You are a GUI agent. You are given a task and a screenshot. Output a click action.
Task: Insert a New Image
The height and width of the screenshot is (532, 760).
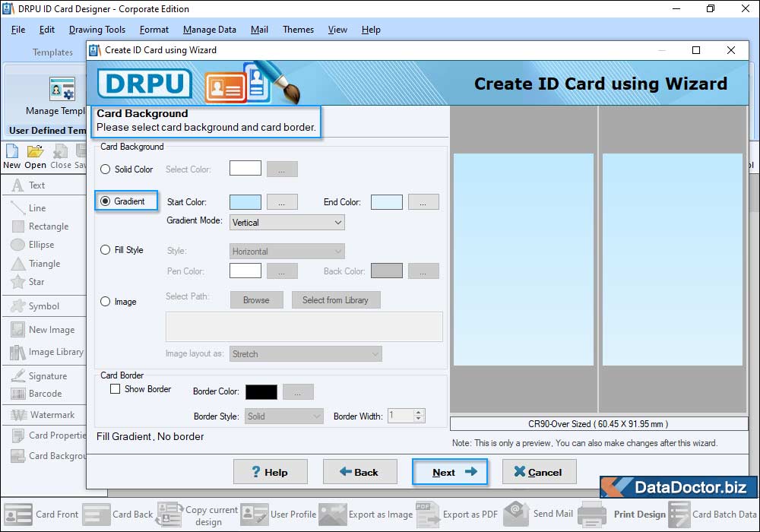(43, 330)
